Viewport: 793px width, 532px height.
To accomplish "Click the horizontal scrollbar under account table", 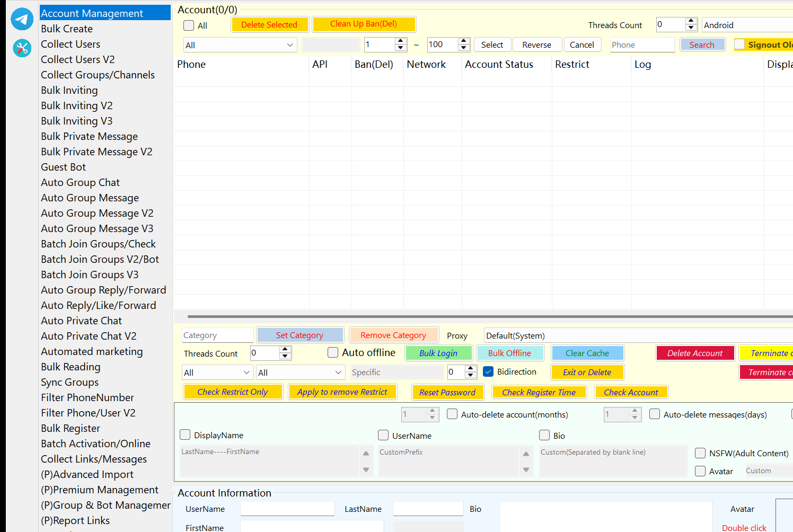I will [x=490, y=316].
